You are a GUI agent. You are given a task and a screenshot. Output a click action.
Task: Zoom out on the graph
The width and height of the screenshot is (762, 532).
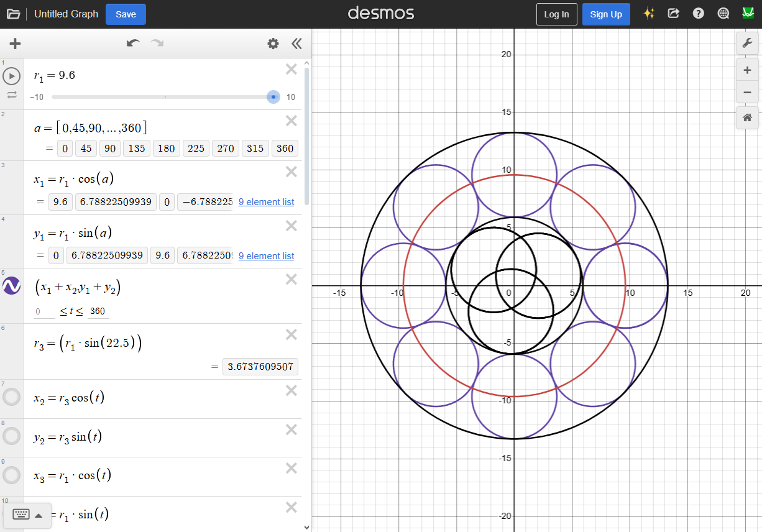(747, 93)
